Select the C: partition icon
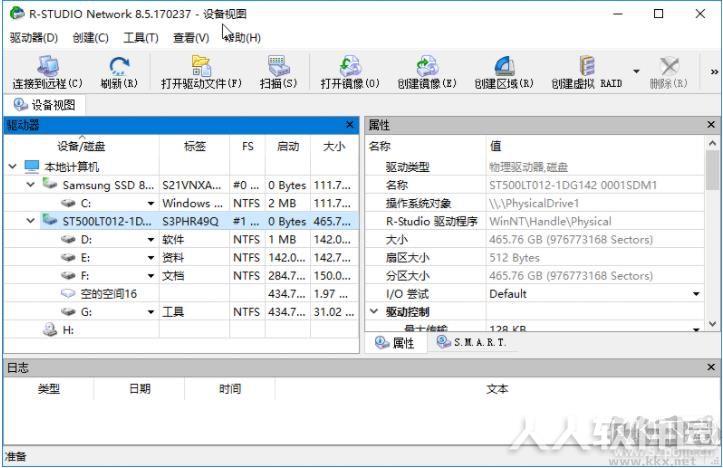723x468 pixels. pyautogui.click(x=68, y=203)
